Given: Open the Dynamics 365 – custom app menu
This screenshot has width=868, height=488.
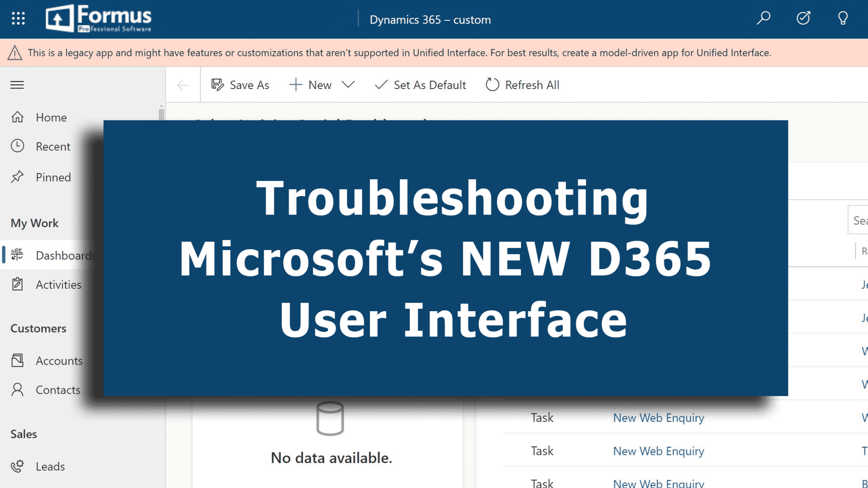Looking at the screenshot, I should 430,19.
